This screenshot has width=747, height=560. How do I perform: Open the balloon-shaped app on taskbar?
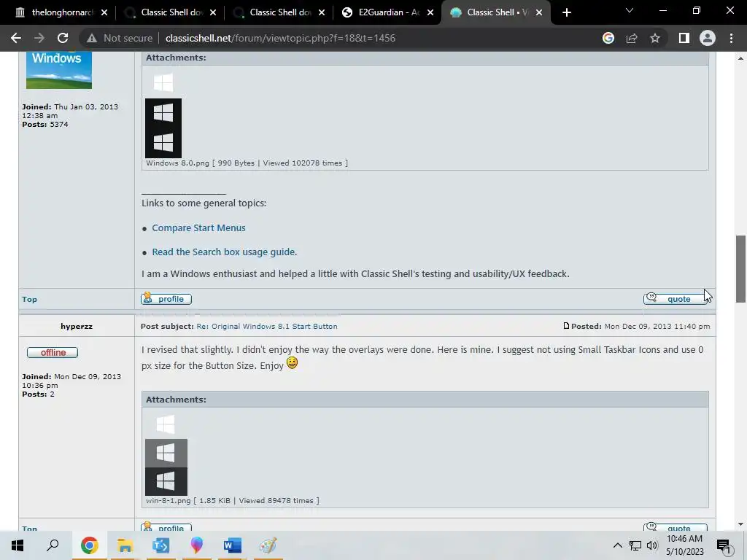click(196, 545)
